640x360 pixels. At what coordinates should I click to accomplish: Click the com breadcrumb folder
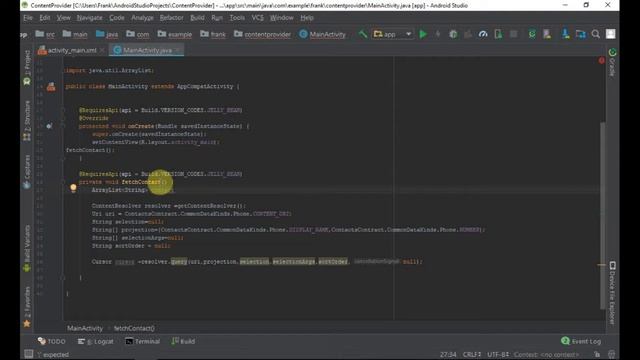pyautogui.click(x=138, y=34)
